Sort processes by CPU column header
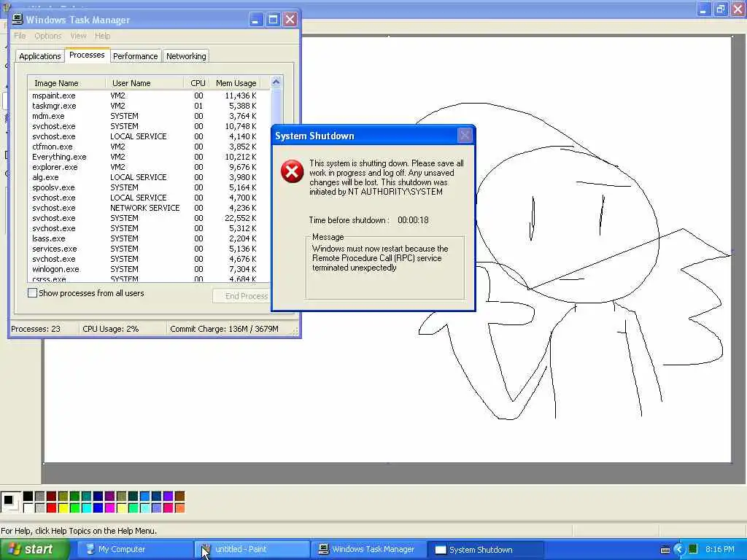Screen dimensions: 747x560 (x=197, y=83)
